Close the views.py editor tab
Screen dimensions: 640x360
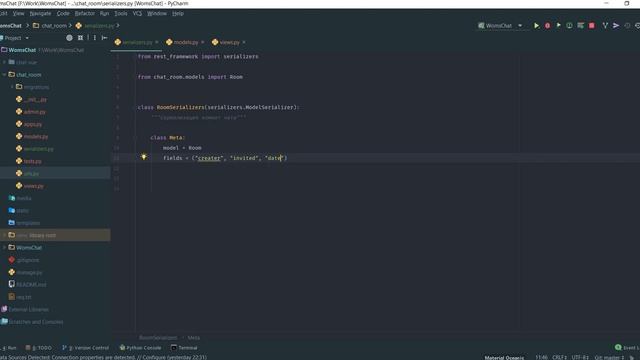pyautogui.click(x=244, y=42)
